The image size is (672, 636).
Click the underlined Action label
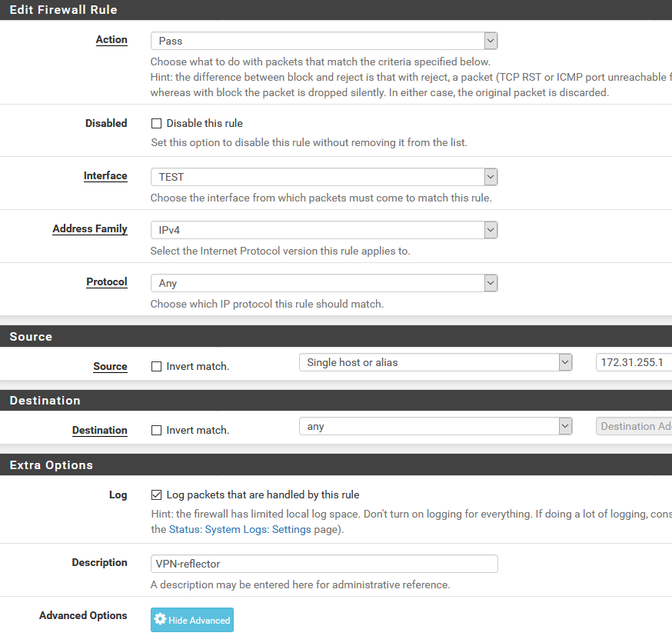111,39
